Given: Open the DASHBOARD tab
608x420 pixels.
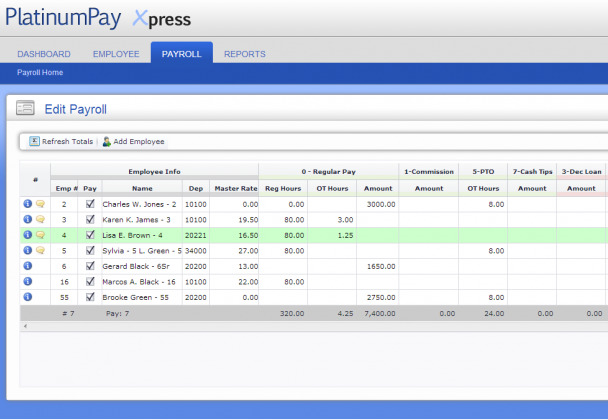Looking at the screenshot, I should pyautogui.click(x=44, y=54).
